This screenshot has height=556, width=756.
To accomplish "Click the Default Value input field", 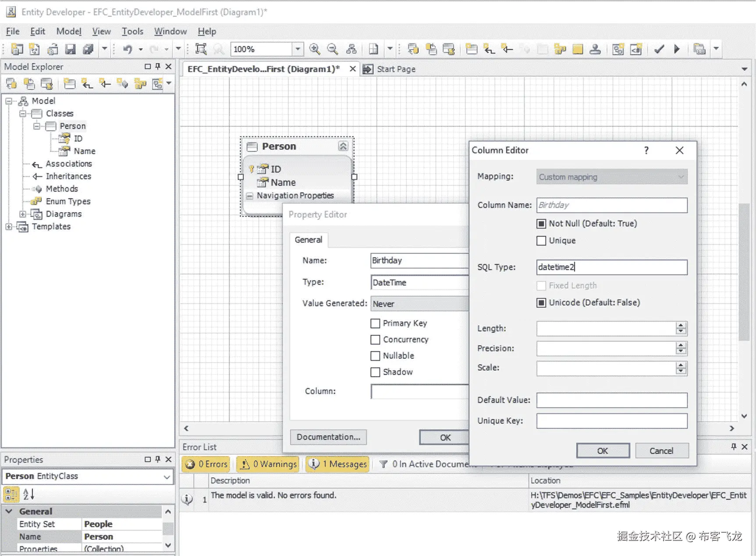I will pyautogui.click(x=612, y=400).
